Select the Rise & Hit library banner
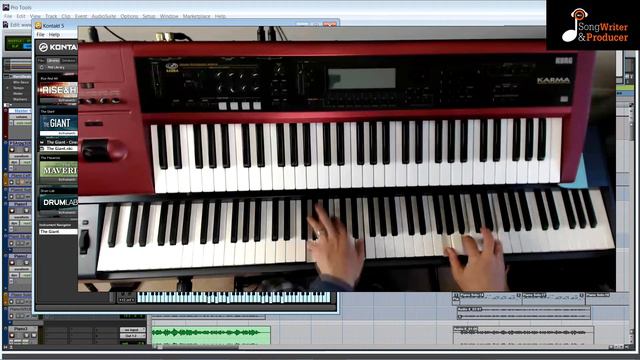640x360 pixels. pos(58,90)
